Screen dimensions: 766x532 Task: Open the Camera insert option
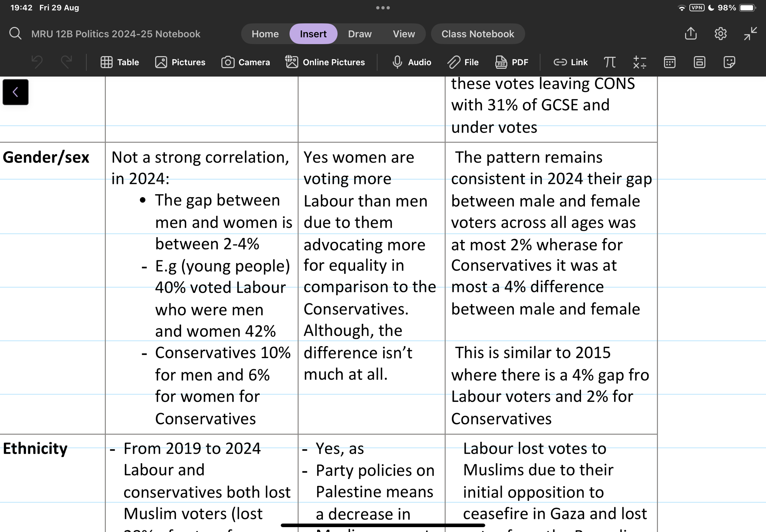[245, 62]
